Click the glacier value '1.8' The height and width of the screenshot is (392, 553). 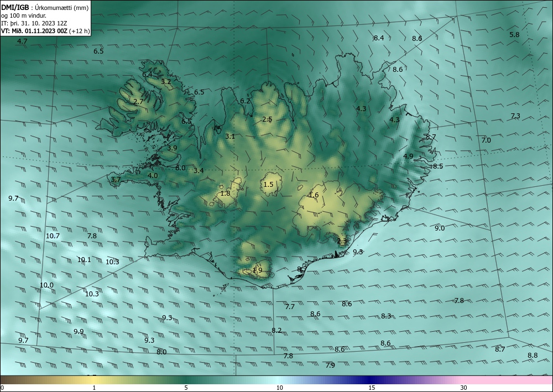225,193
